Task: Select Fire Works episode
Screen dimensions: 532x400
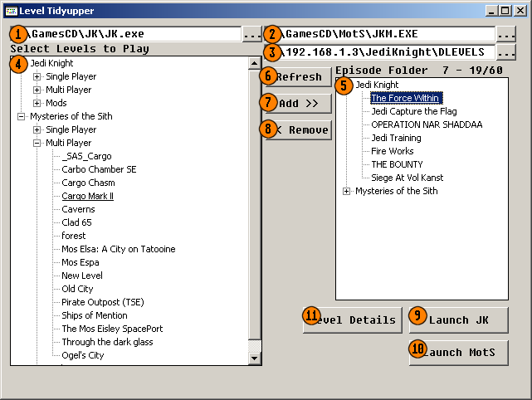Action: coord(393,151)
